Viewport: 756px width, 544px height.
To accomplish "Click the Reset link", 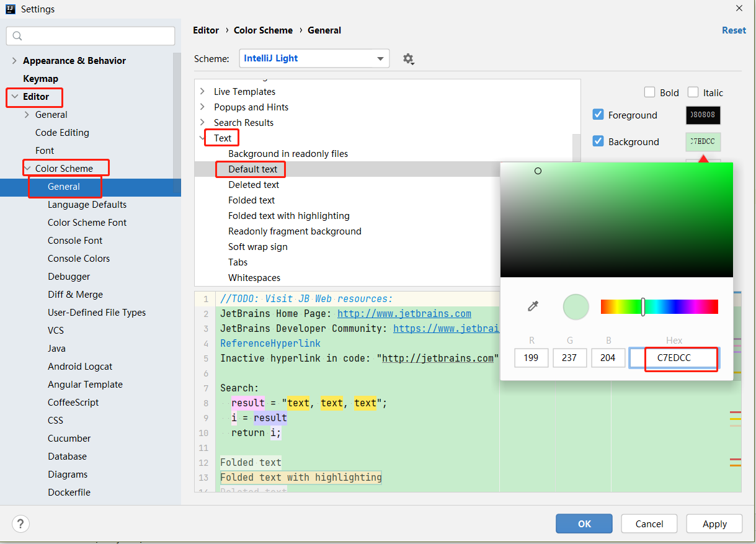I will [x=734, y=30].
